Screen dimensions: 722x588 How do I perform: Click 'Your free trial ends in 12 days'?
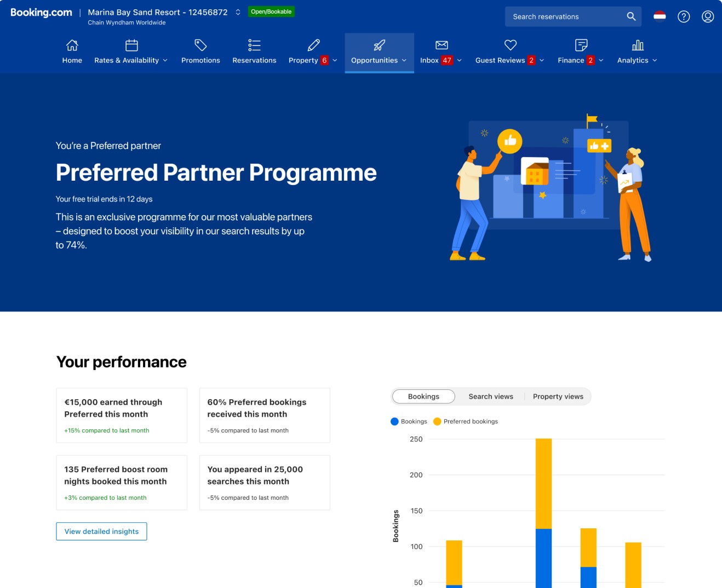click(x=104, y=199)
